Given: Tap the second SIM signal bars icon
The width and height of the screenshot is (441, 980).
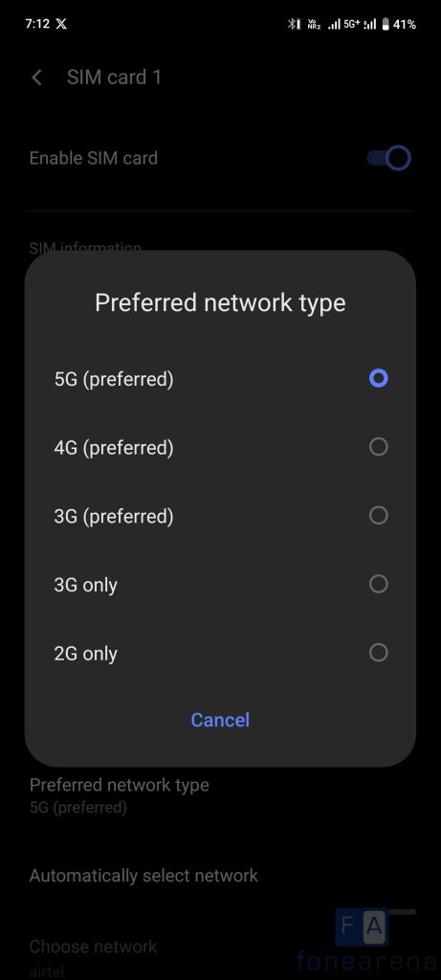Looking at the screenshot, I should click(370, 24).
